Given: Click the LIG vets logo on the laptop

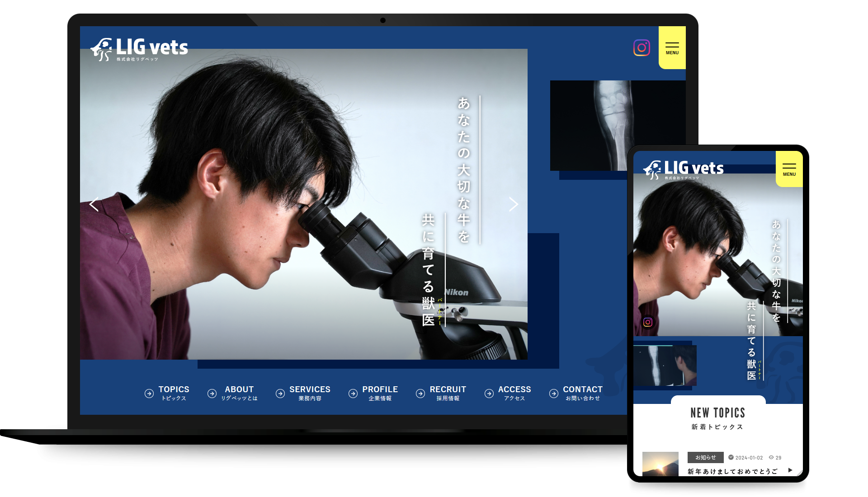Looking at the screenshot, I should pos(139,49).
